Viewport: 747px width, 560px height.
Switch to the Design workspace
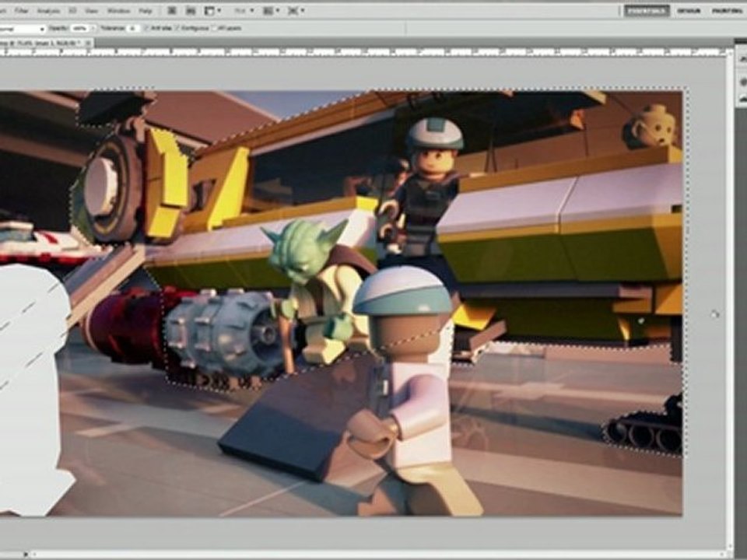pyautogui.click(x=689, y=10)
